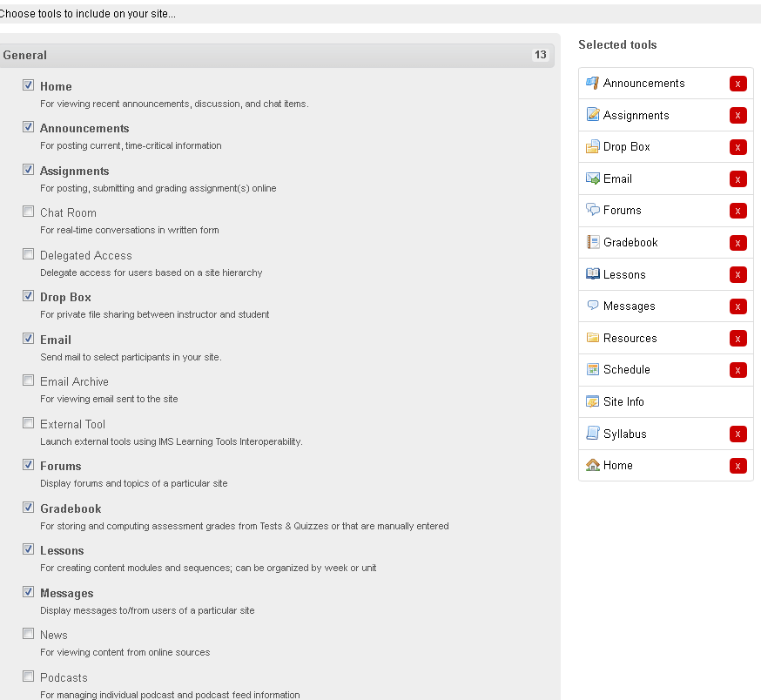Delete Messages with the red X
The height and width of the screenshot is (700, 761).
click(x=737, y=306)
